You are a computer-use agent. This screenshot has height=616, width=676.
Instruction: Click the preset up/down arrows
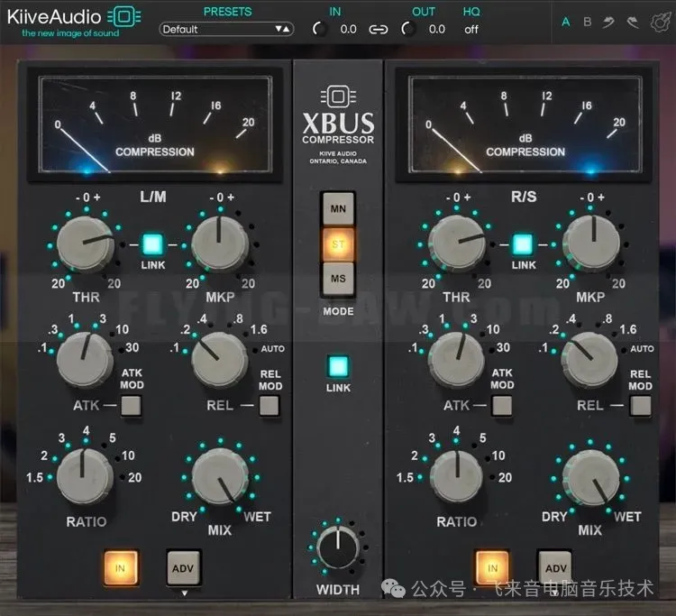(x=282, y=30)
